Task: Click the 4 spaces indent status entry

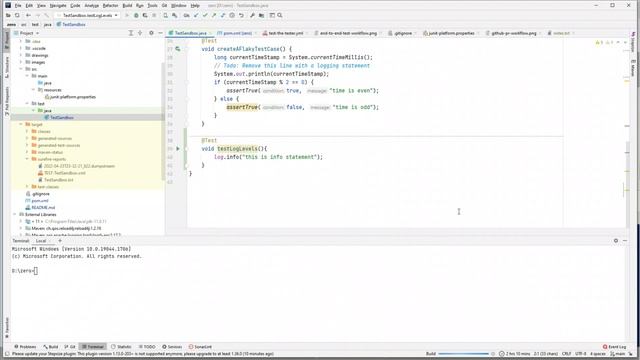Action: coord(598,354)
